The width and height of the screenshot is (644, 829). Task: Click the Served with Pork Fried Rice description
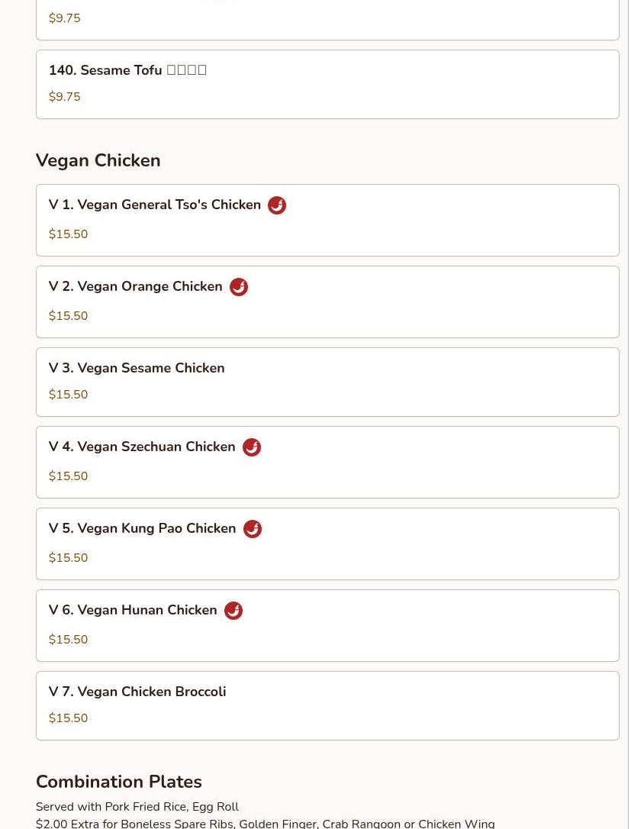137,807
